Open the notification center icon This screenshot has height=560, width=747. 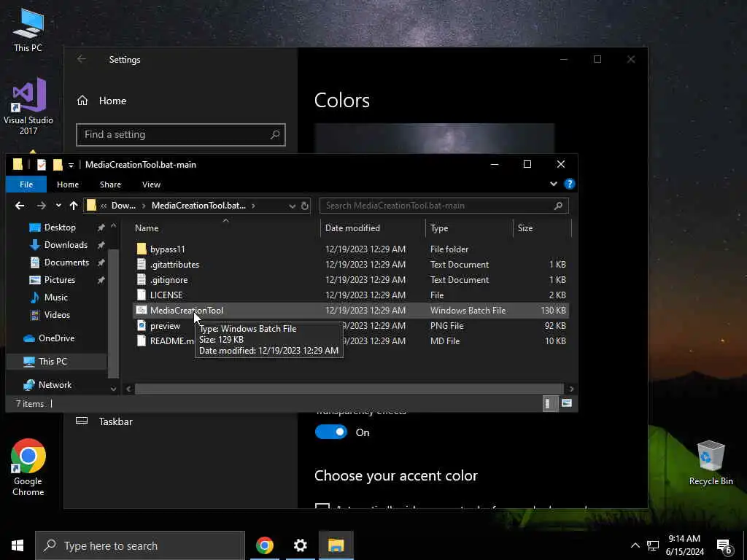click(724, 546)
